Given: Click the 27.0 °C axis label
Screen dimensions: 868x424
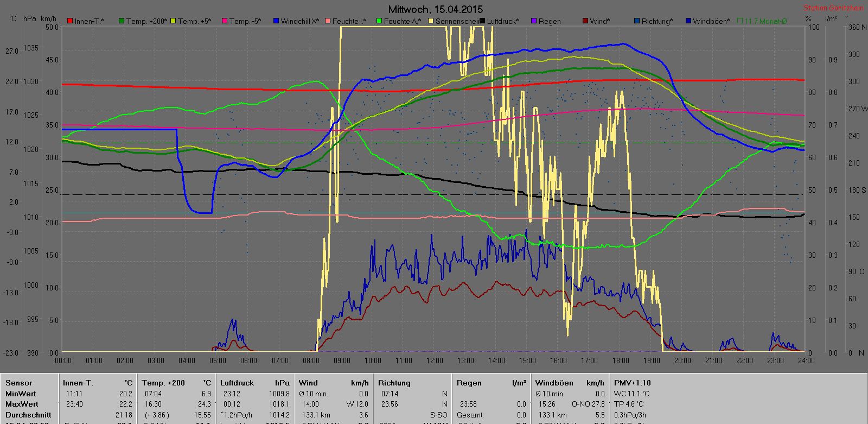Looking at the screenshot, I should point(12,51).
